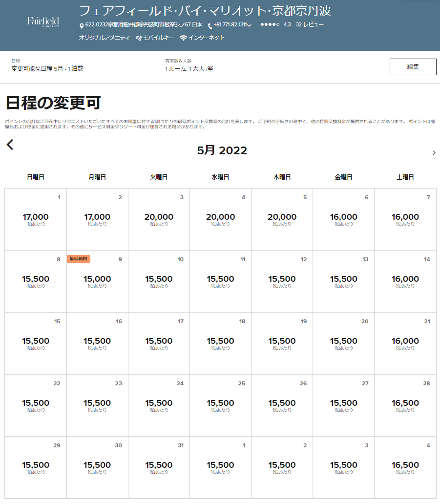Pick May 28 cell showing 16,500 points
This screenshot has height=504, width=440.
pyautogui.click(x=405, y=405)
